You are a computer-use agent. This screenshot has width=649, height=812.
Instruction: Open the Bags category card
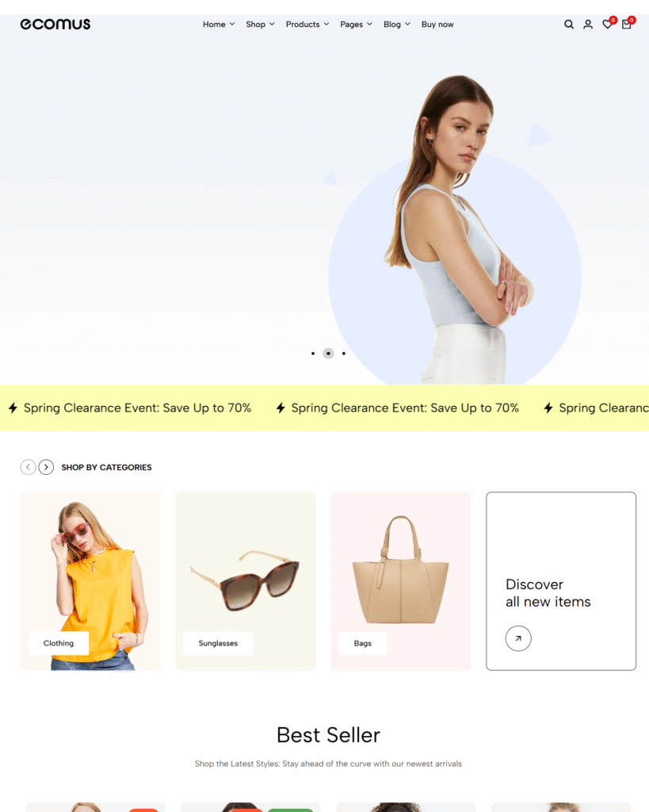coord(401,581)
